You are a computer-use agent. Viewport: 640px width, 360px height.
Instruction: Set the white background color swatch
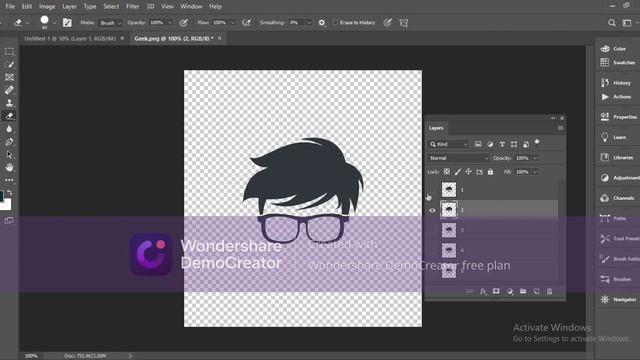tap(6, 204)
